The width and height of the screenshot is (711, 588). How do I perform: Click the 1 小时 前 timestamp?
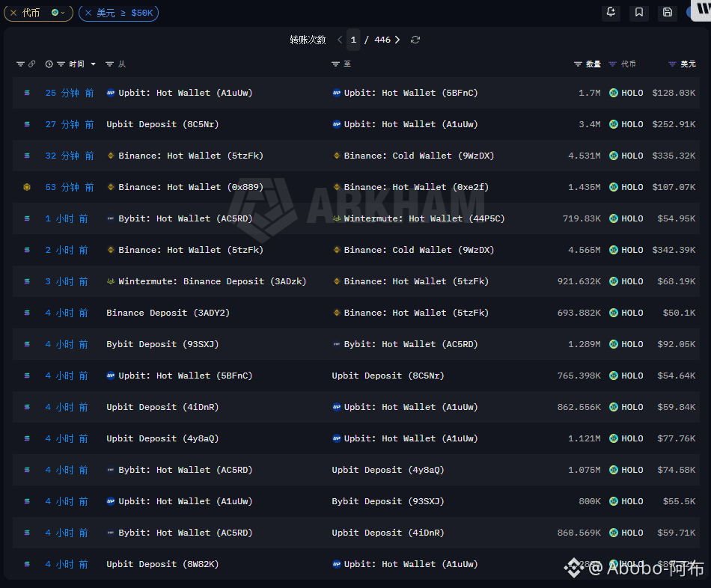(67, 218)
